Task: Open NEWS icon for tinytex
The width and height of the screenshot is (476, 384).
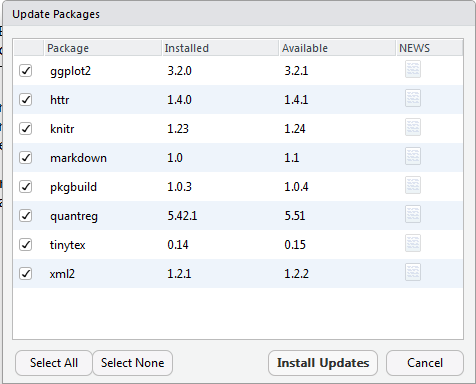Action: [x=413, y=243]
